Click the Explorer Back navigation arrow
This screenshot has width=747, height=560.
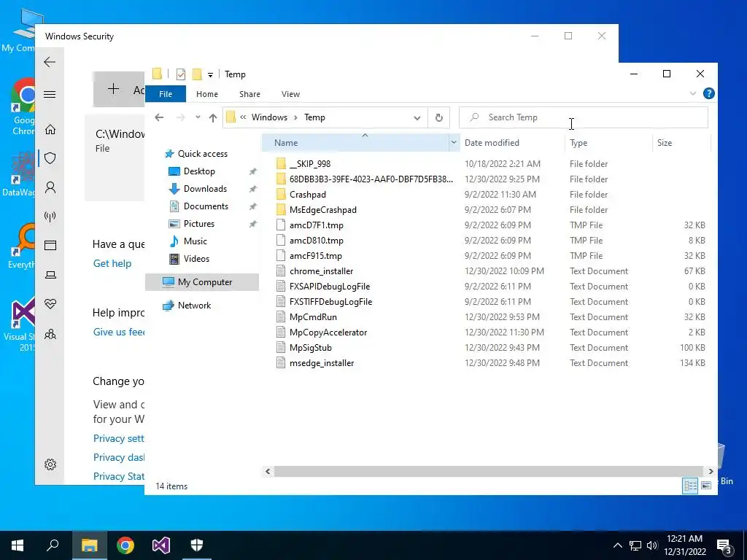click(159, 117)
